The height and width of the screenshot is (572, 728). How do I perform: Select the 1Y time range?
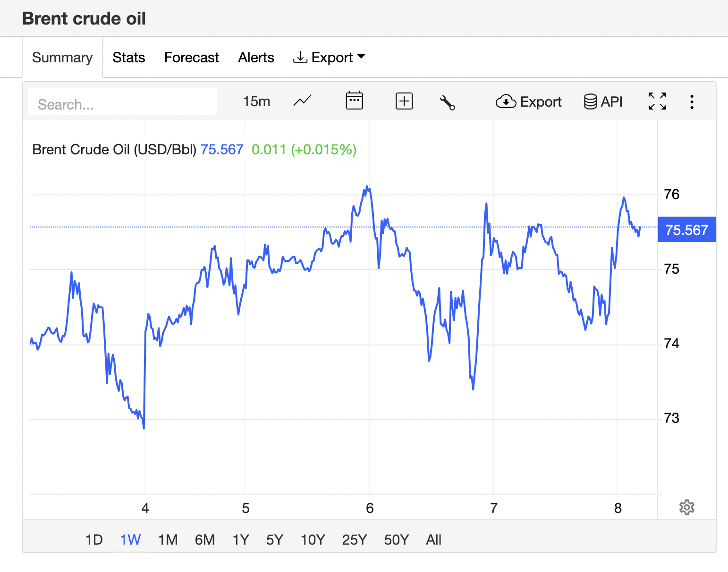coord(241,539)
